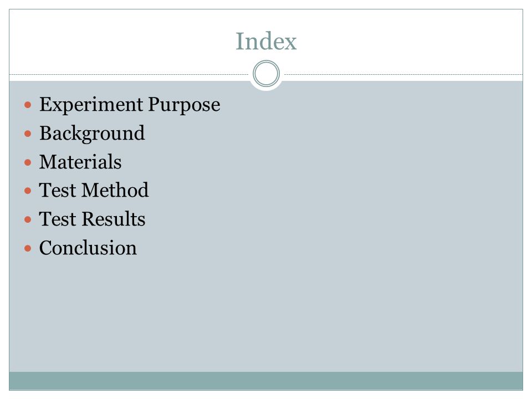Click the orange bullet beside Experiment Purpose

pos(28,105)
